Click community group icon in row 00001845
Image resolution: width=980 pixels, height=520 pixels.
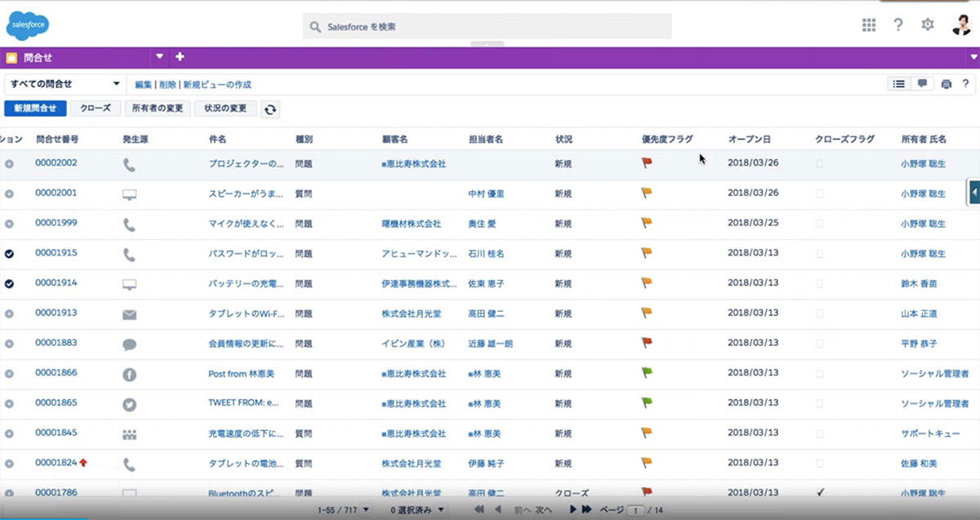[x=129, y=434]
